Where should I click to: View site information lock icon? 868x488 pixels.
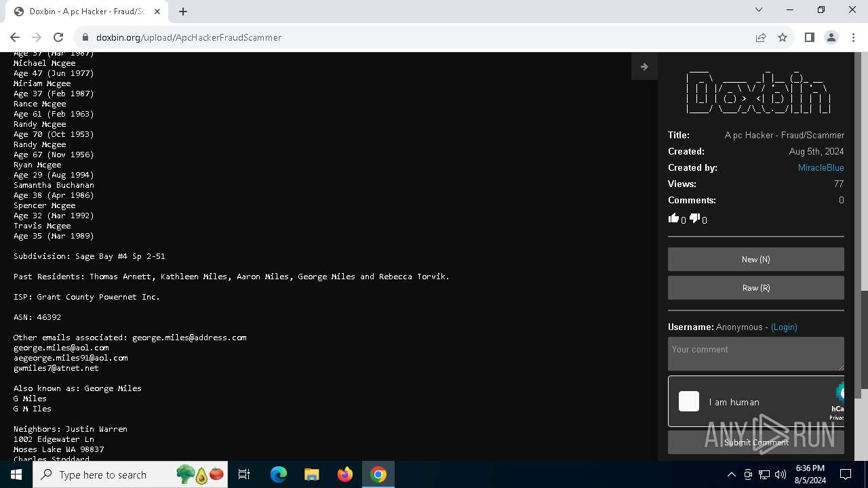pos(85,37)
